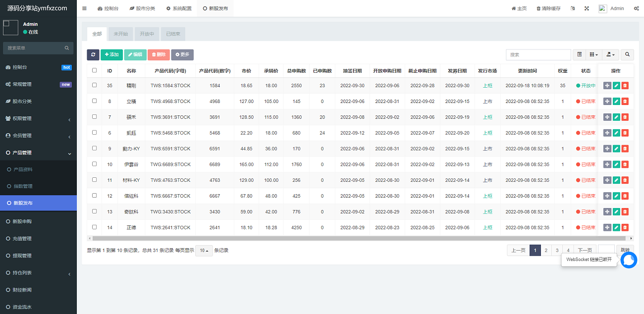Edit row ID 35 with green pencil icon
The width and height of the screenshot is (644, 314).
pyautogui.click(x=616, y=86)
